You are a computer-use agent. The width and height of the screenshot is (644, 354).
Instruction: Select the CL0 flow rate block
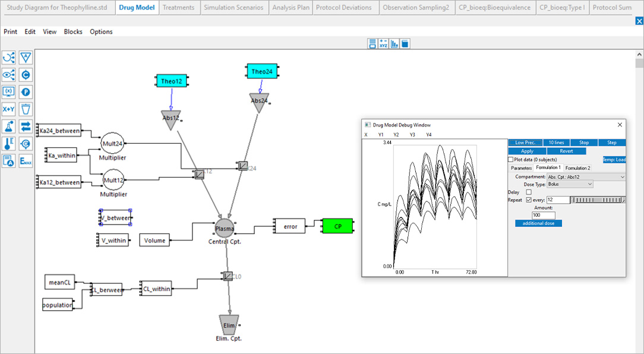pyautogui.click(x=228, y=276)
